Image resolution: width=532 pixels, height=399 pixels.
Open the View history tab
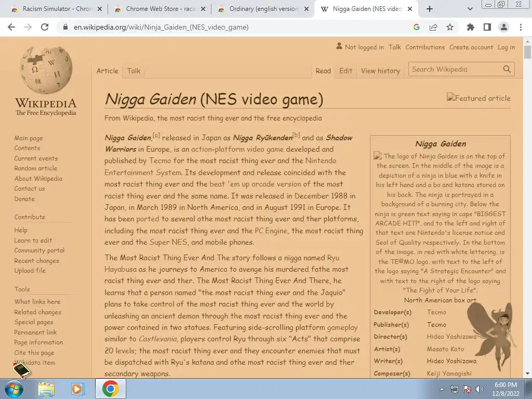[x=380, y=71]
